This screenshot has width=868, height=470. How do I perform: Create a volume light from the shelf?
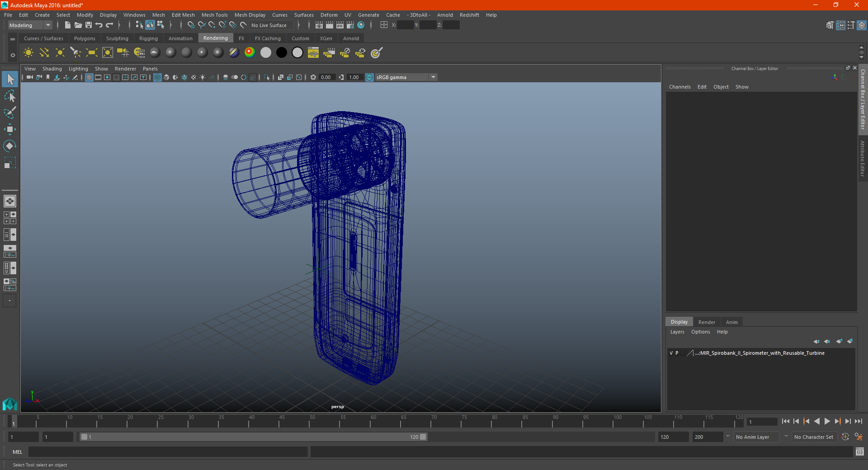pos(108,53)
